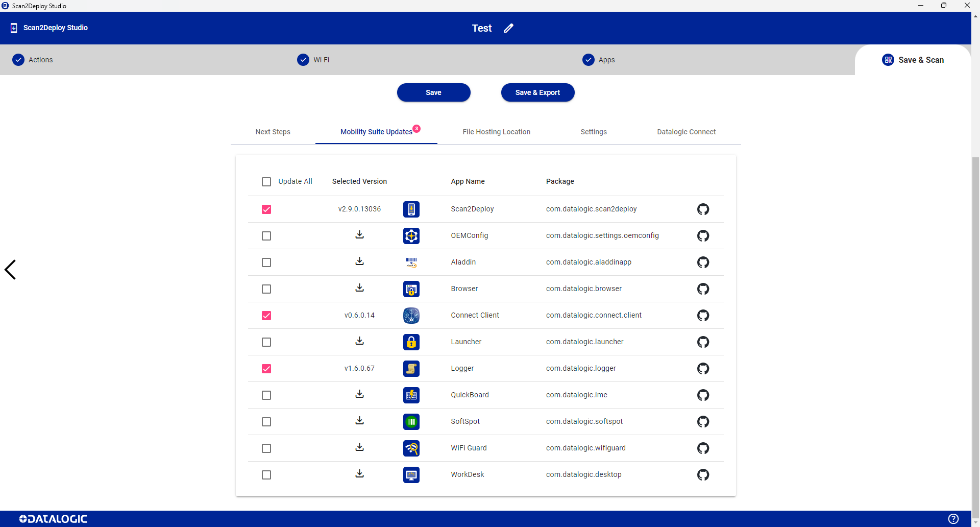
Task: Click the Browser app icon
Action: click(x=411, y=289)
